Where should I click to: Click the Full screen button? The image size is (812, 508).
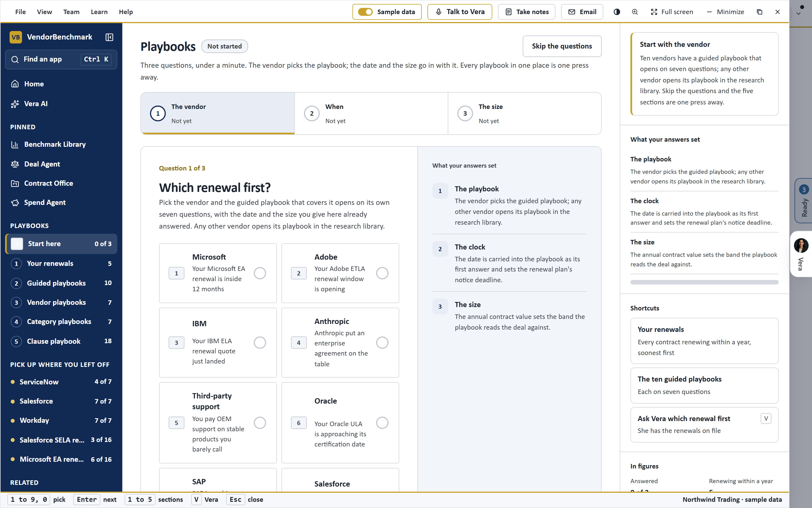tap(672, 12)
